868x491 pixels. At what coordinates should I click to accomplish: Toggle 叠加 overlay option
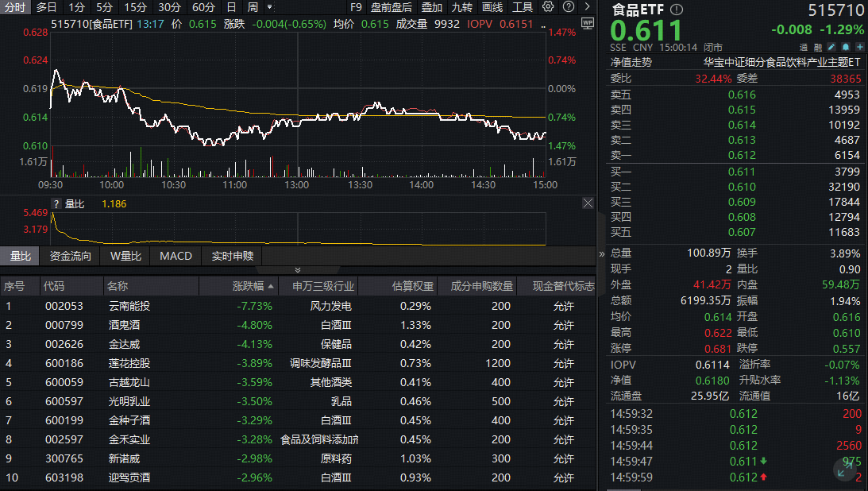coord(432,7)
